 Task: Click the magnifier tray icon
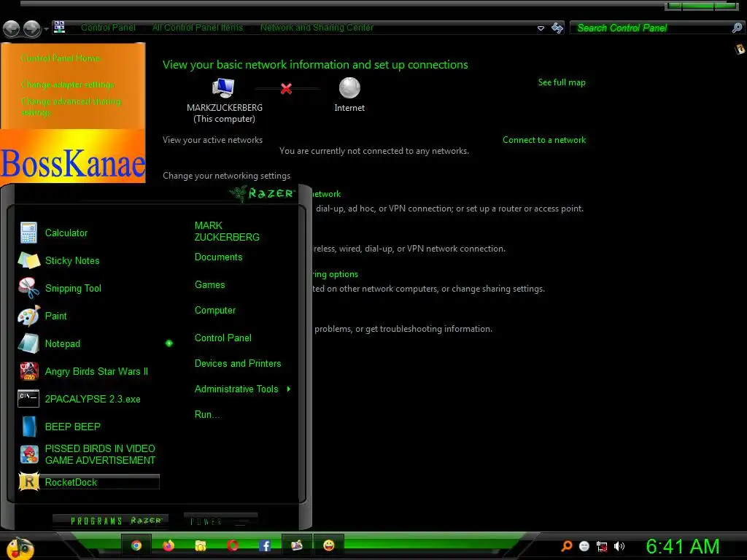click(x=567, y=545)
